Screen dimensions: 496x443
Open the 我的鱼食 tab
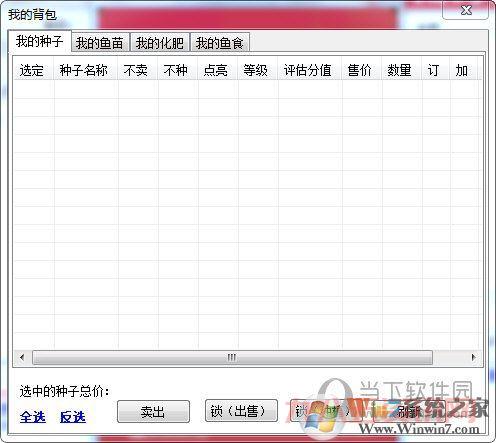(x=220, y=43)
